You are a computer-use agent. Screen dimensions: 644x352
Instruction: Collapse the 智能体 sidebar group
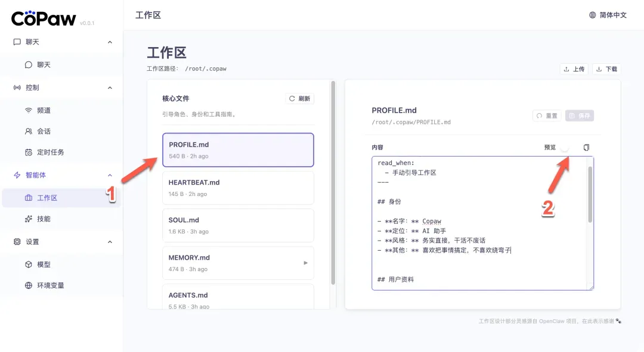pos(110,175)
